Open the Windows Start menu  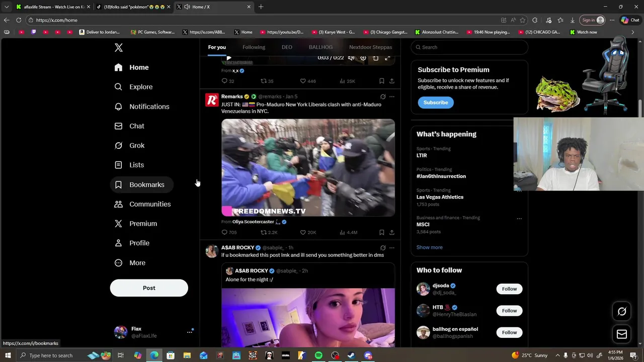click(x=8, y=355)
